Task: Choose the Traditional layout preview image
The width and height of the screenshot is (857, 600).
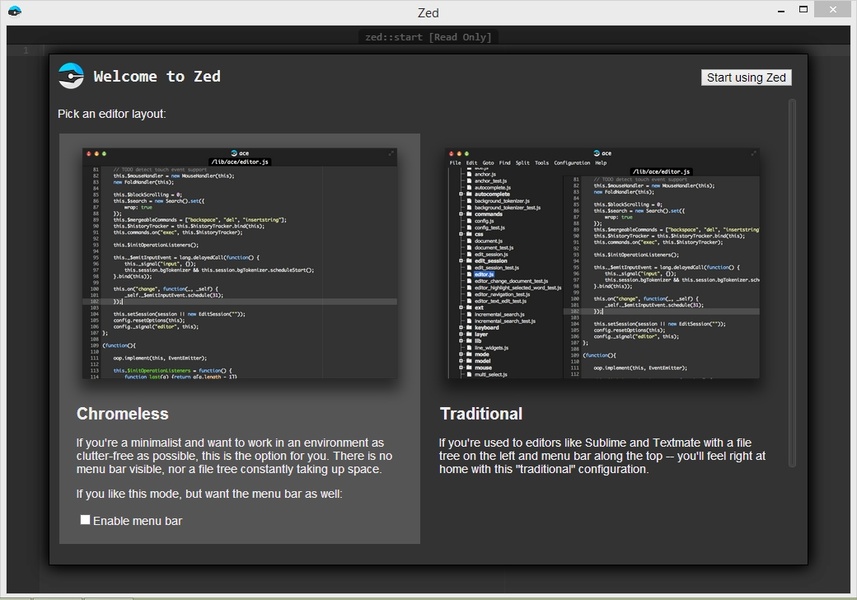Action: pyautogui.click(x=604, y=264)
